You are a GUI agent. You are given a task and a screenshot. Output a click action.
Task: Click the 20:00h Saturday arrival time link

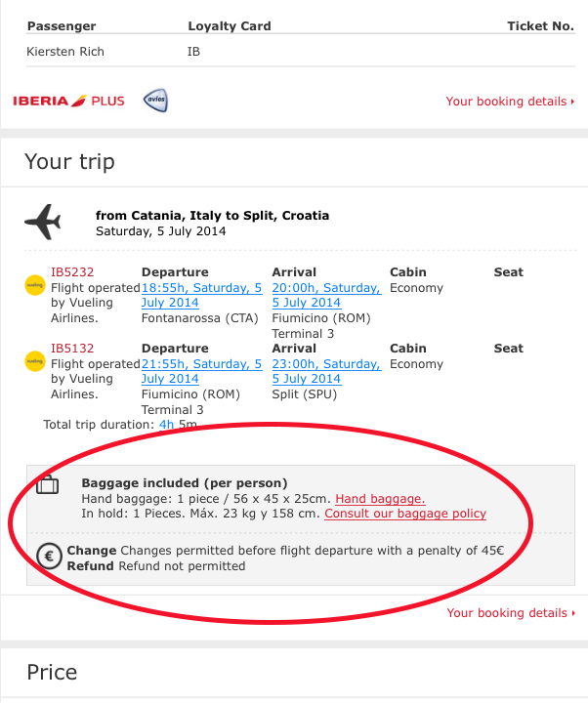326,295
